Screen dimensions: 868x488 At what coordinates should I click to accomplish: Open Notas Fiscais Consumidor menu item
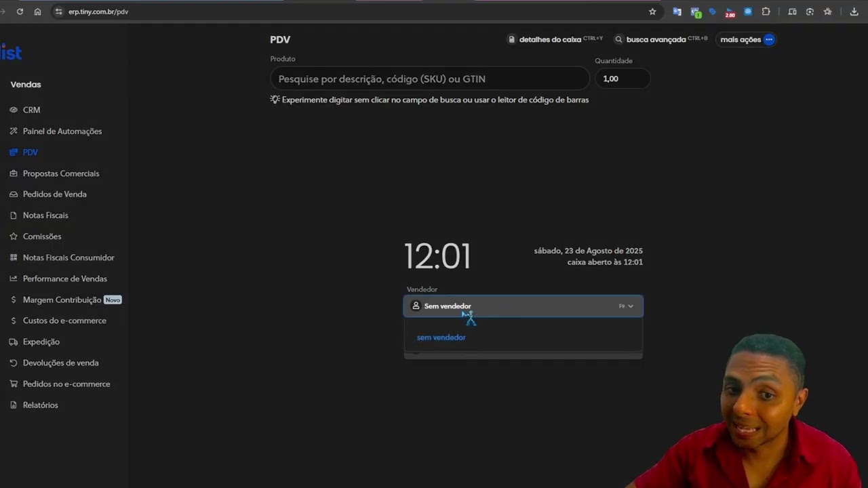click(x=68, y=258)
